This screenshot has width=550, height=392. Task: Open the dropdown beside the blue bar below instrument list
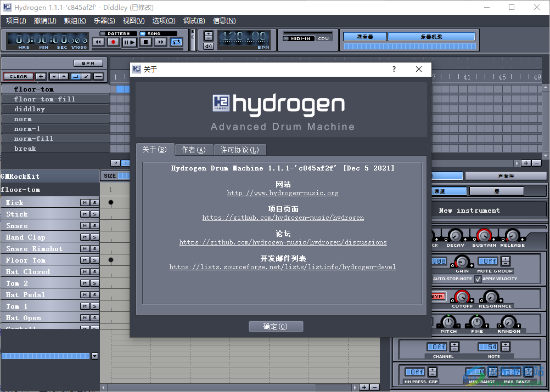tap(95, 356)
